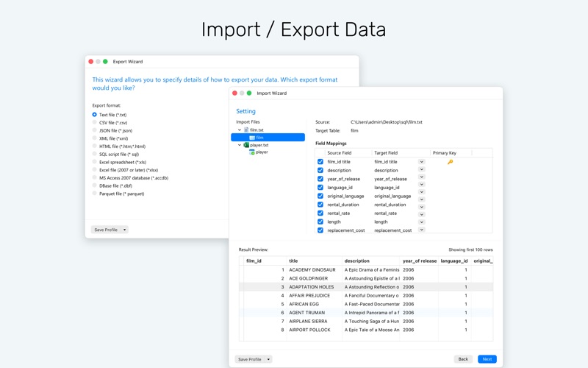This screenshot has width=588, height=368.
Task: Uncheck the original_language field mapping
Action: 320,196
